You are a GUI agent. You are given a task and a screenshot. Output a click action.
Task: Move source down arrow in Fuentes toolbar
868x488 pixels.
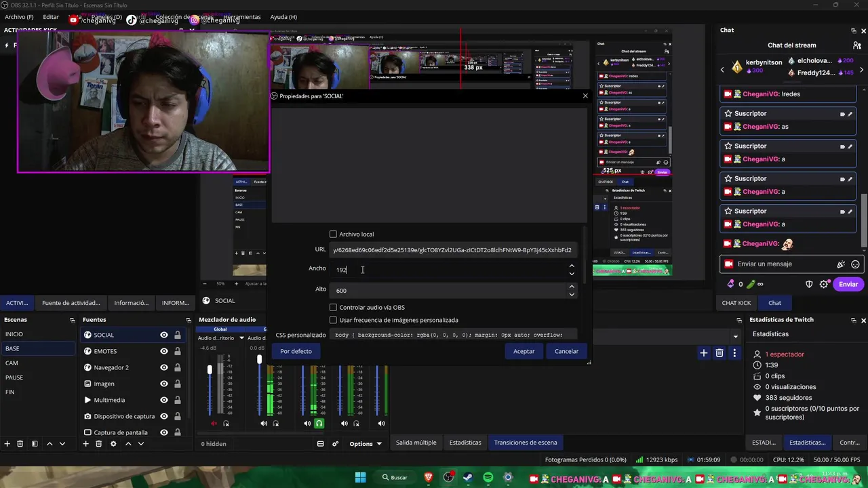pyautogui.click(x=141, y=444)
